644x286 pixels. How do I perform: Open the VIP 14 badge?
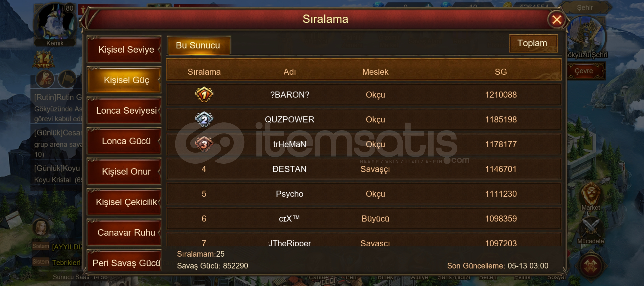(44, 60)
